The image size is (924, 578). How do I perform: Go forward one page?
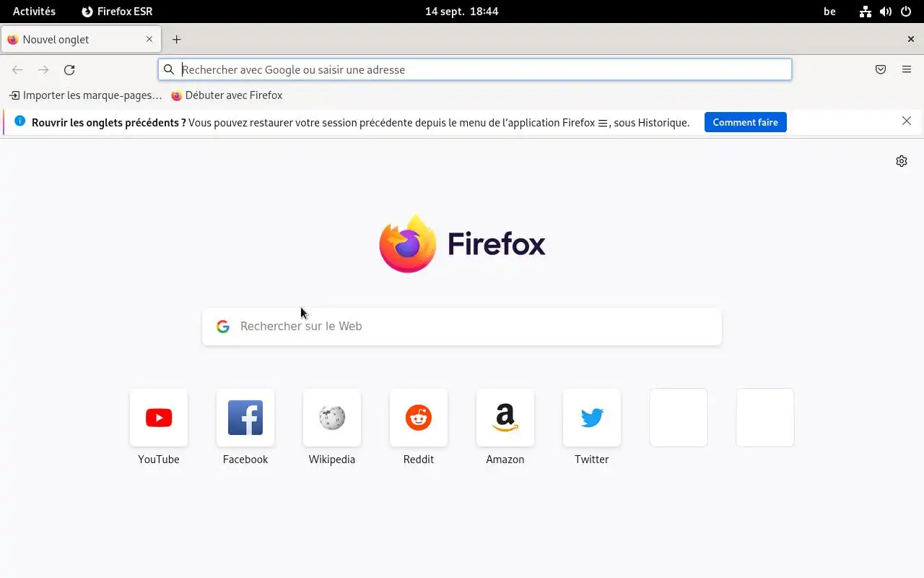coord(43,70)
